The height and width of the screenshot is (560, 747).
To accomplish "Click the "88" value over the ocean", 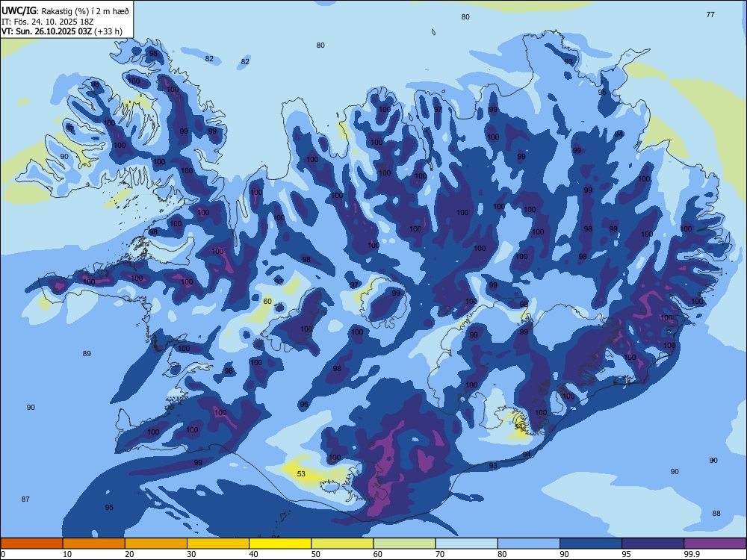I will pos(716,514).
